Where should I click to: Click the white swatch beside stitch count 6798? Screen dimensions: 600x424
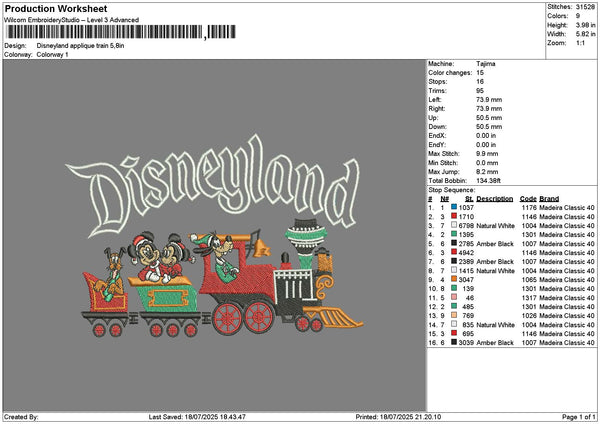coord(454,225)
